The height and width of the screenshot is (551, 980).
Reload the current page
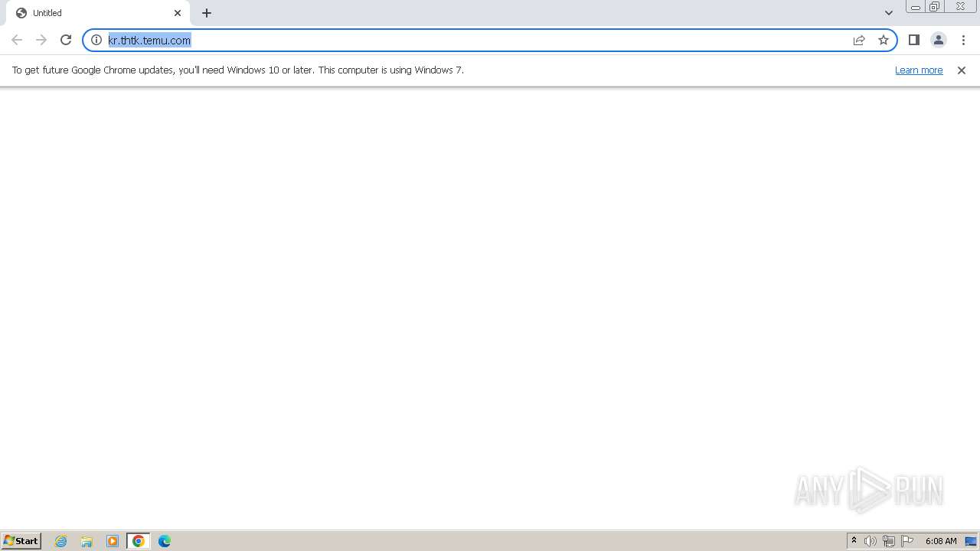(66, 40)
